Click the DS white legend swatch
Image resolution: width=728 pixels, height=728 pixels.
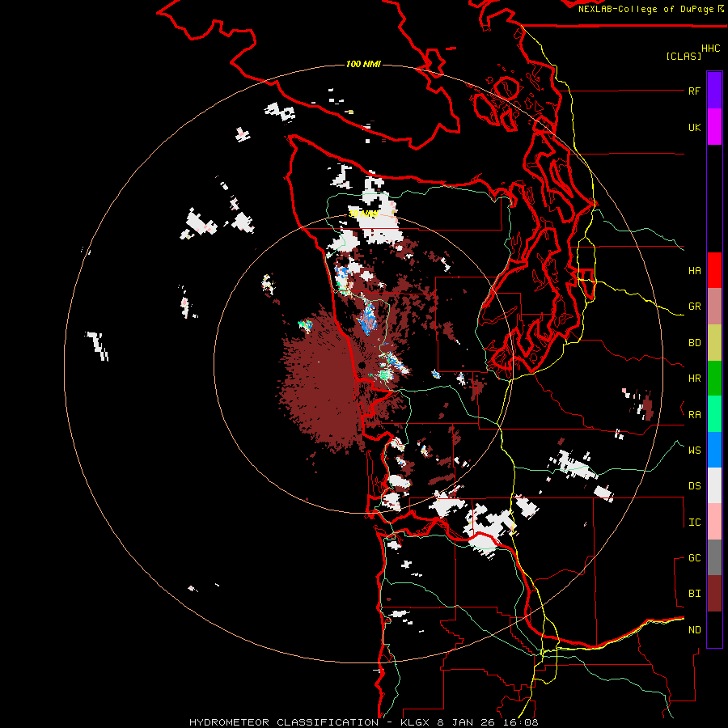(x=714, y=485)
